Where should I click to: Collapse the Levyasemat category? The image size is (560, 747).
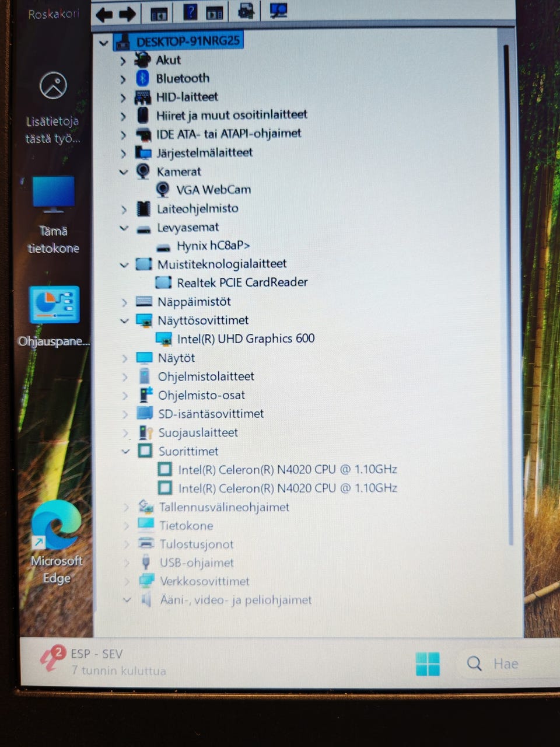(124, 228)
